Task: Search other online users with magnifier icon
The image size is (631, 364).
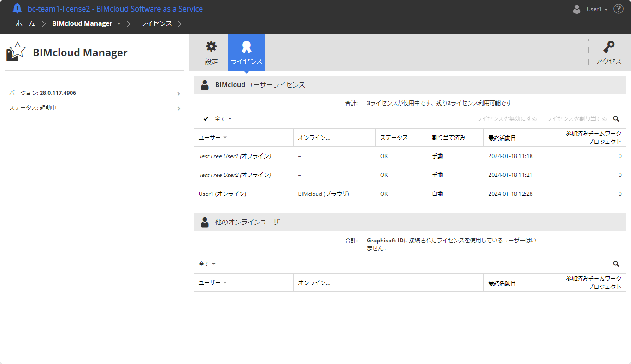Action: click(616, 264)
